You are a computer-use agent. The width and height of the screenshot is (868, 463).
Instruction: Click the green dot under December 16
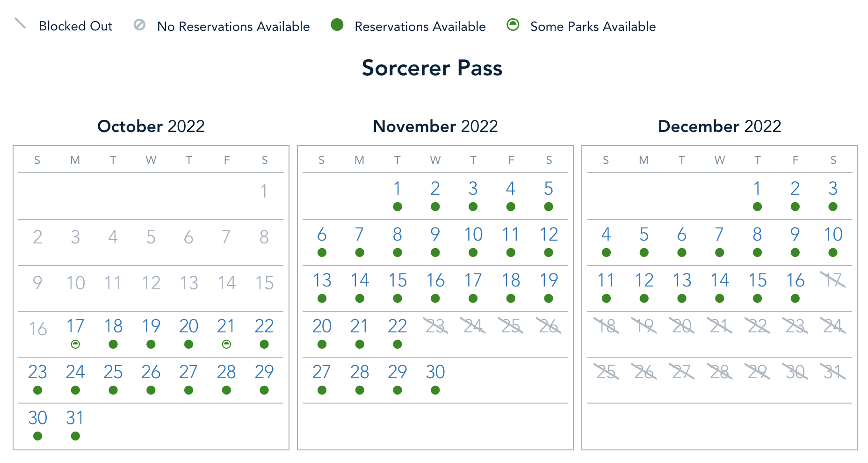point(795,298)
